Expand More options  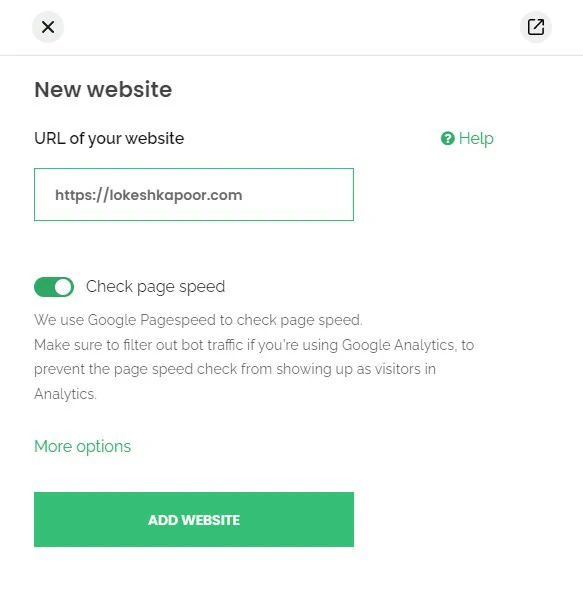(83, 446)
